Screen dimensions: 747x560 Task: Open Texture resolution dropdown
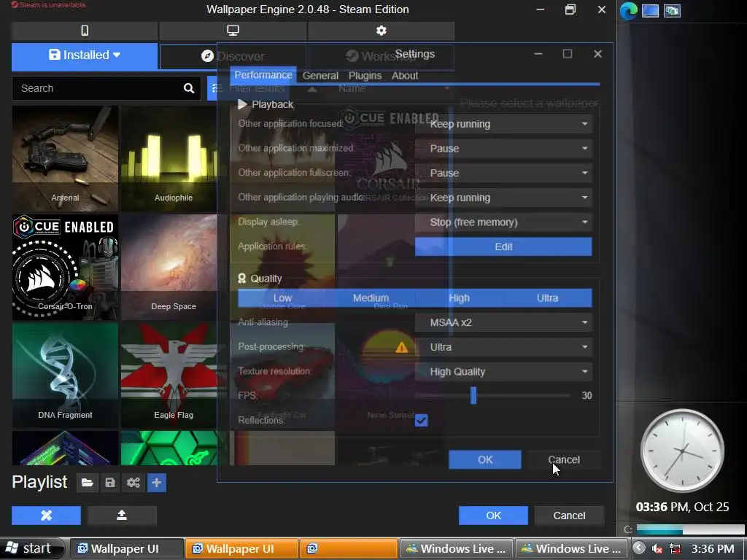tap(503, 371)
